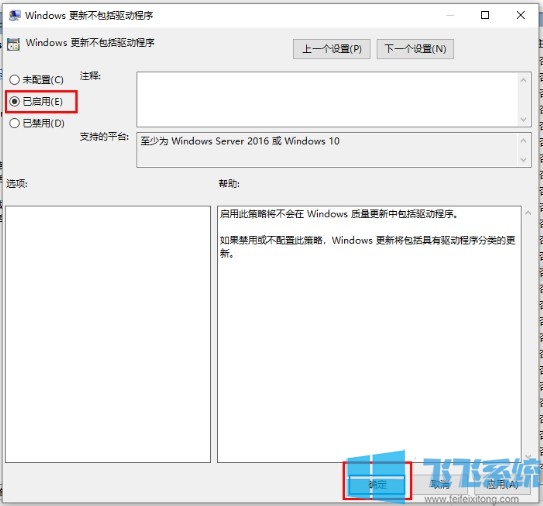Click down arrow of platform box scrollbar
This screenshot has width=543, height=506.
tap(524, 160)
